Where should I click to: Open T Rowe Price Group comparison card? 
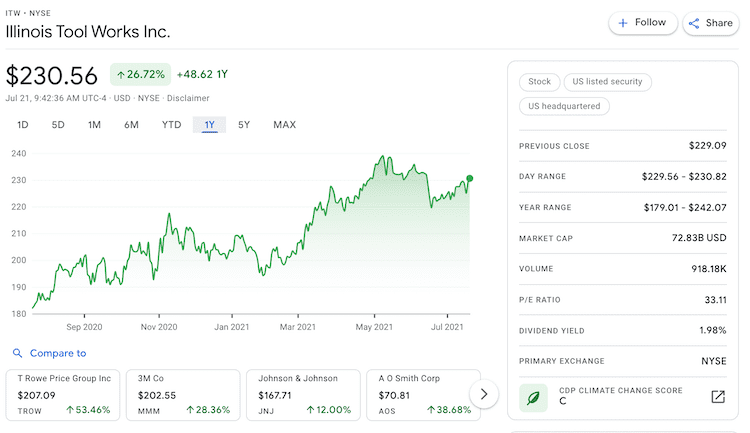[63, 395]
